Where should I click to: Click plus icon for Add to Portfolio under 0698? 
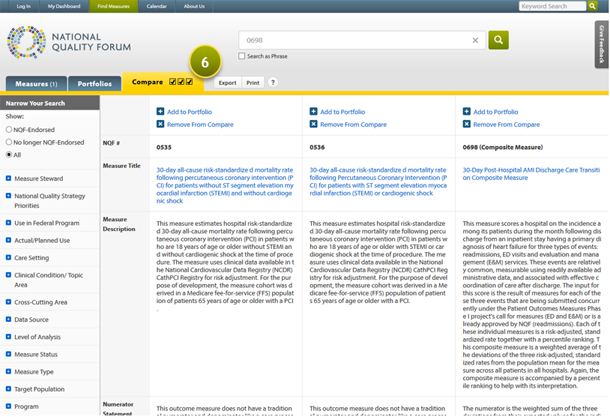(x=466, y=111)
